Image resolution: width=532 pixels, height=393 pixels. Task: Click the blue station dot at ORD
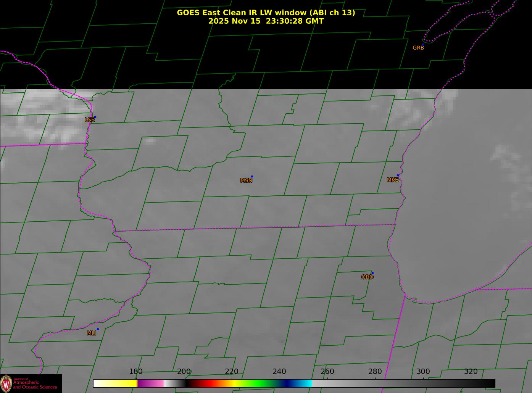[372, 273]
